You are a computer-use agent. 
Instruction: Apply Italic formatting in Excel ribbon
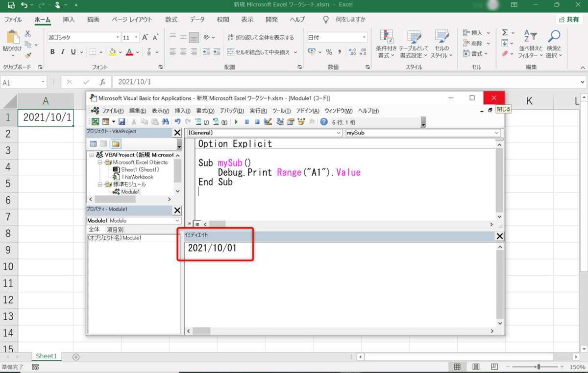63,52
